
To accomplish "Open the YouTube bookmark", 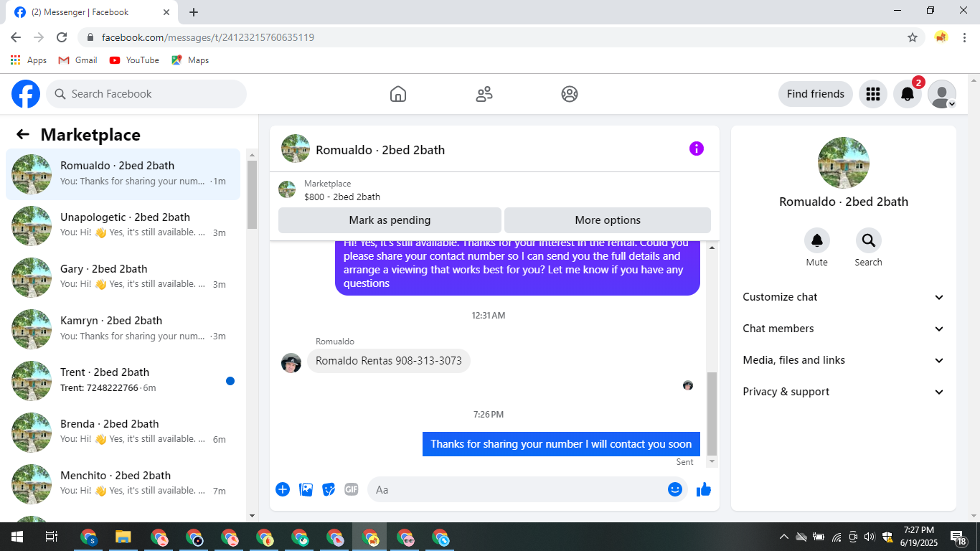I will tap(134, 60).
